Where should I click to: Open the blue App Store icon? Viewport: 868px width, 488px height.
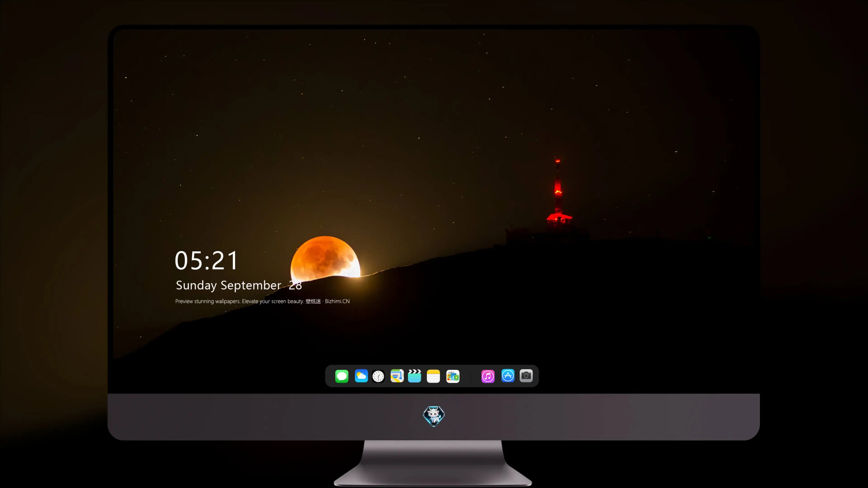coord(508,375)
